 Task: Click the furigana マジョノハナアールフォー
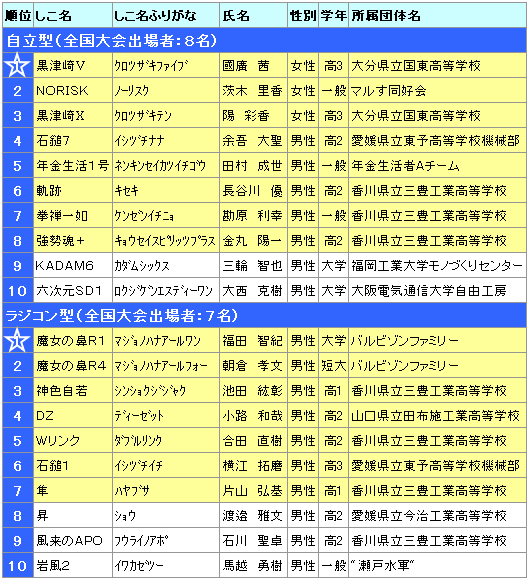point(161,365)
